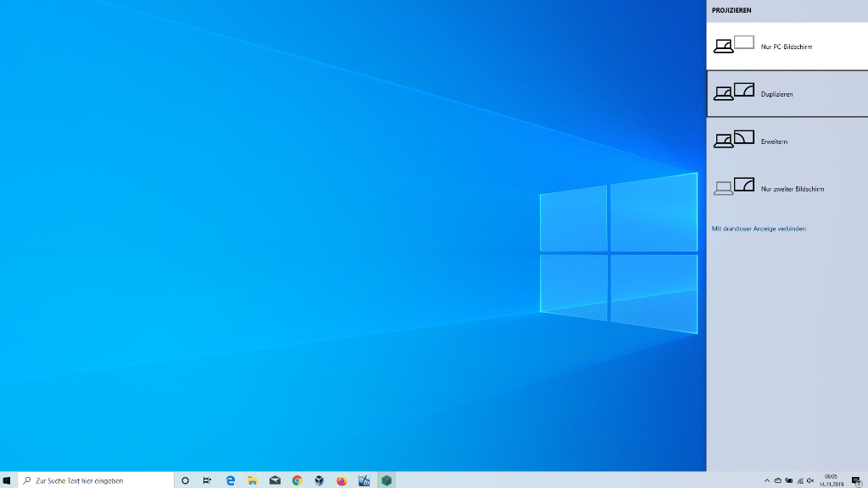
Task: Click the laptop-only icon of Nur PC-Bildschirm
Action: (733, 44)
